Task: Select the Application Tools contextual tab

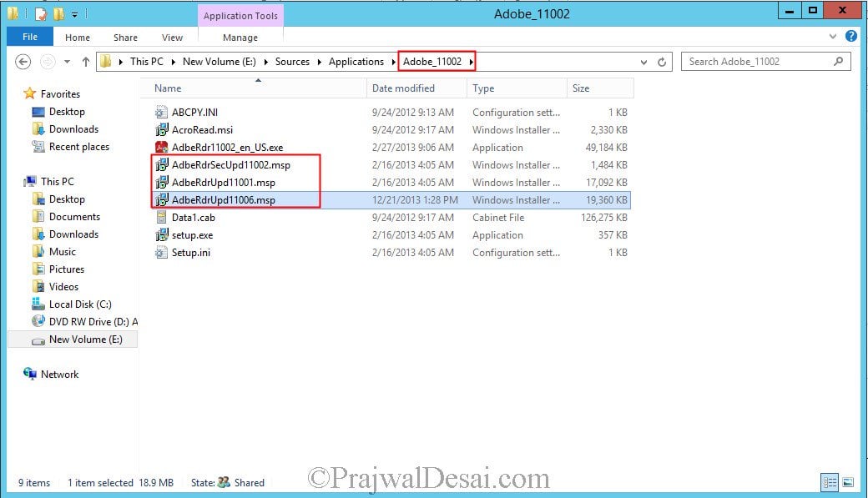Action: (240, 16)
